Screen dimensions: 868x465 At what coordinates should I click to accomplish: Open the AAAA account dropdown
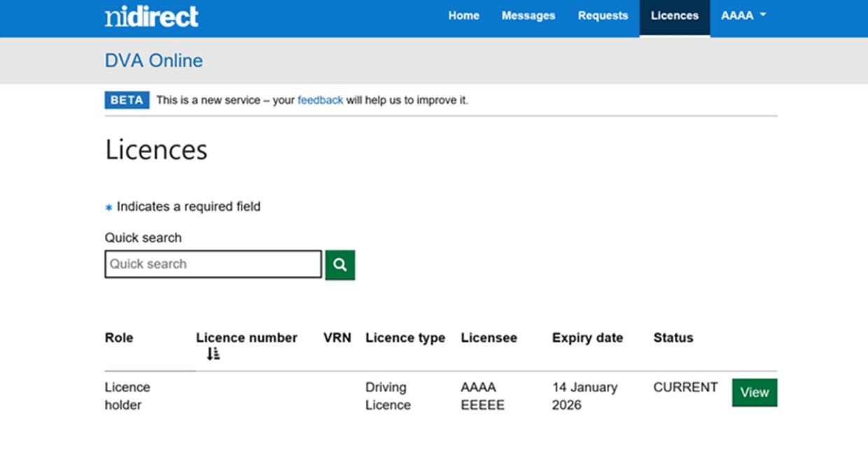pos(743,15)
